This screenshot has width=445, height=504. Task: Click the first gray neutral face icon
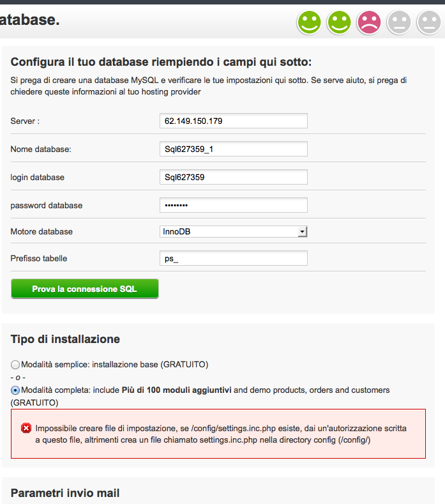pos(399,23)
